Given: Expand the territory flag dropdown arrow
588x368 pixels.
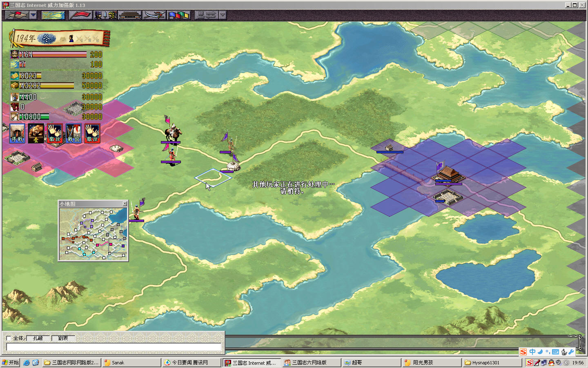Looking at the screenshot, I should pyautogui.click(x=33, y=15).
